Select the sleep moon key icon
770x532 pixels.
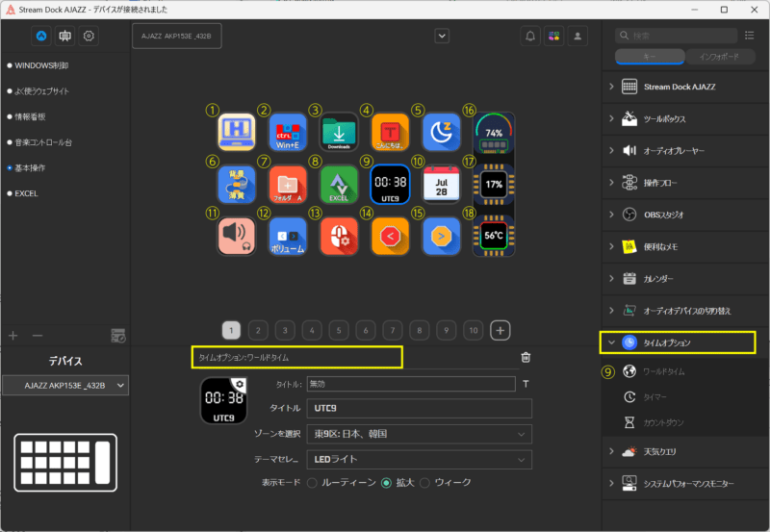click(441, 133)
